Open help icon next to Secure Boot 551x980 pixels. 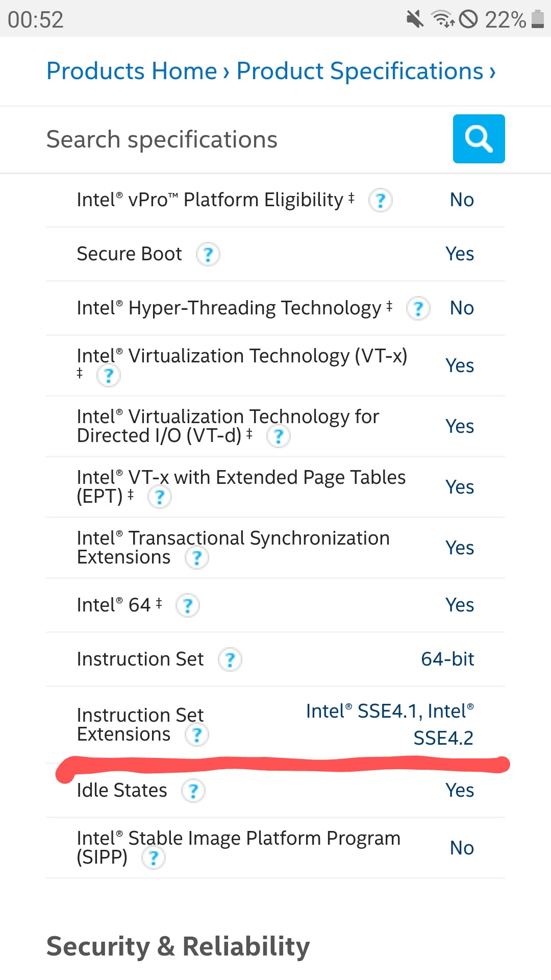pyautogui.click(x=208, y=254)
